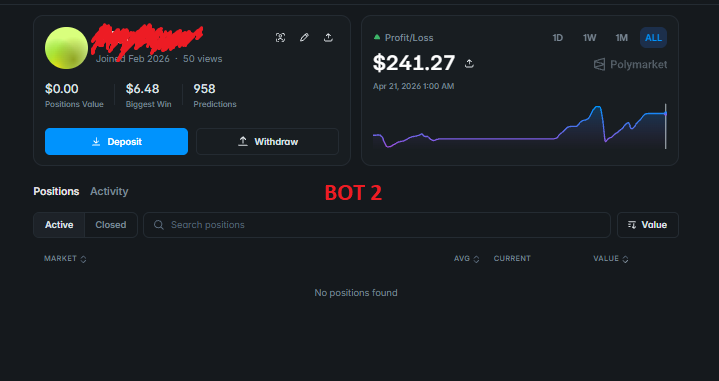719x381 pixels.
Task: Click the No positions found message
Action: pos(356,293)
